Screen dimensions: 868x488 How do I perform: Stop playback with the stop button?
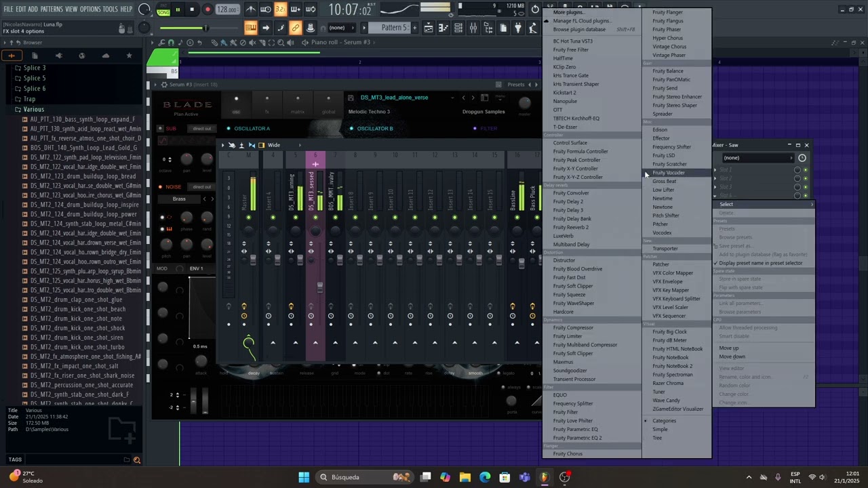193,9
